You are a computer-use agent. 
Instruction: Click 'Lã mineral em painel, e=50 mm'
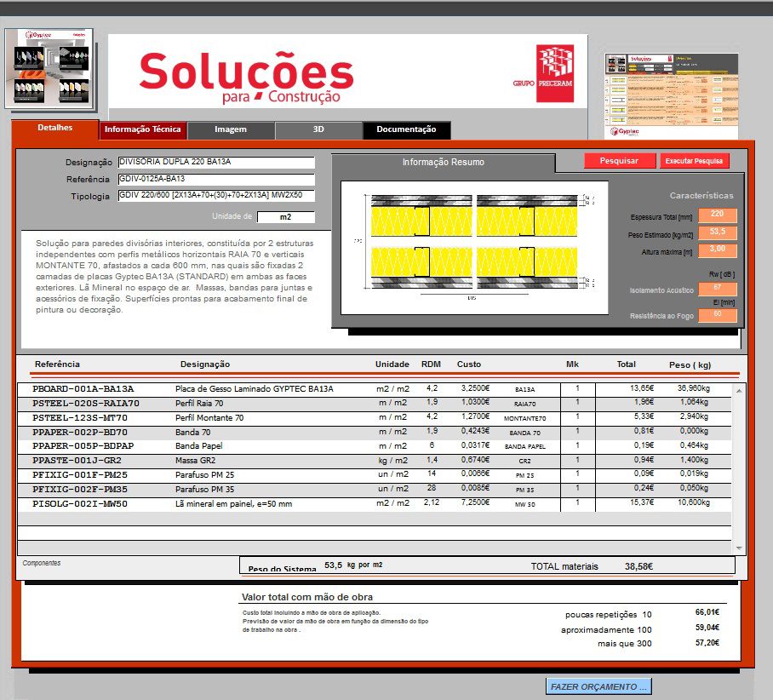233,504
